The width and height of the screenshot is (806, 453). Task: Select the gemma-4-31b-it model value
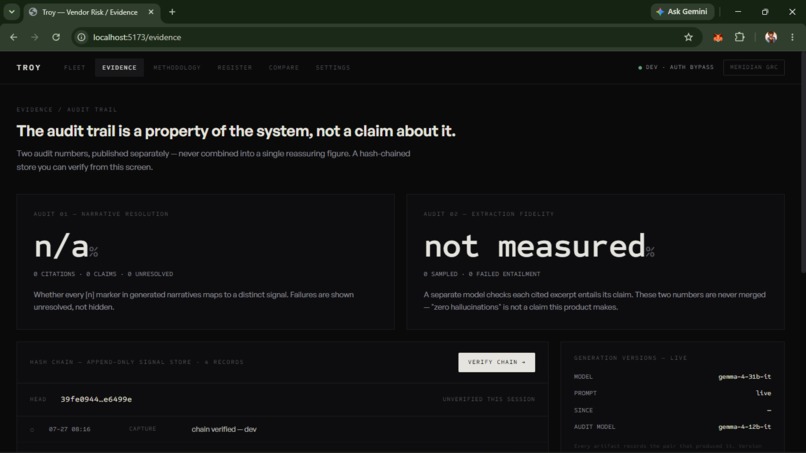[744, 377]
